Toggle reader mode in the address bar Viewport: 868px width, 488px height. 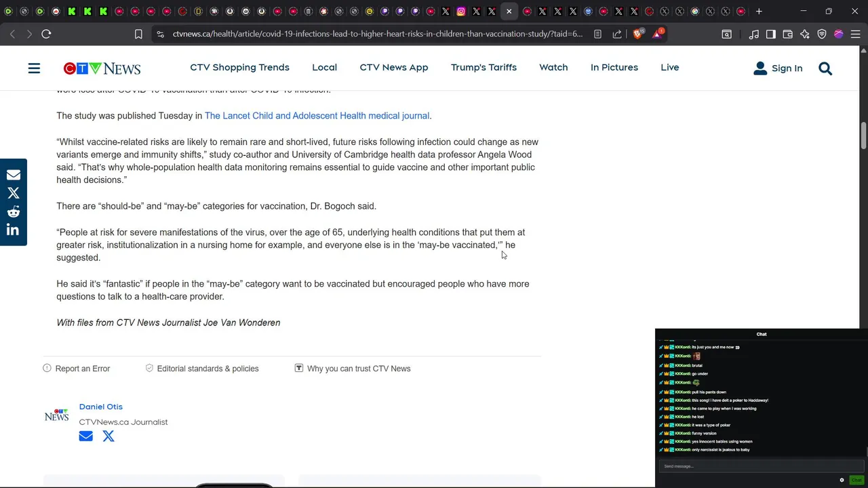point(597,34)
